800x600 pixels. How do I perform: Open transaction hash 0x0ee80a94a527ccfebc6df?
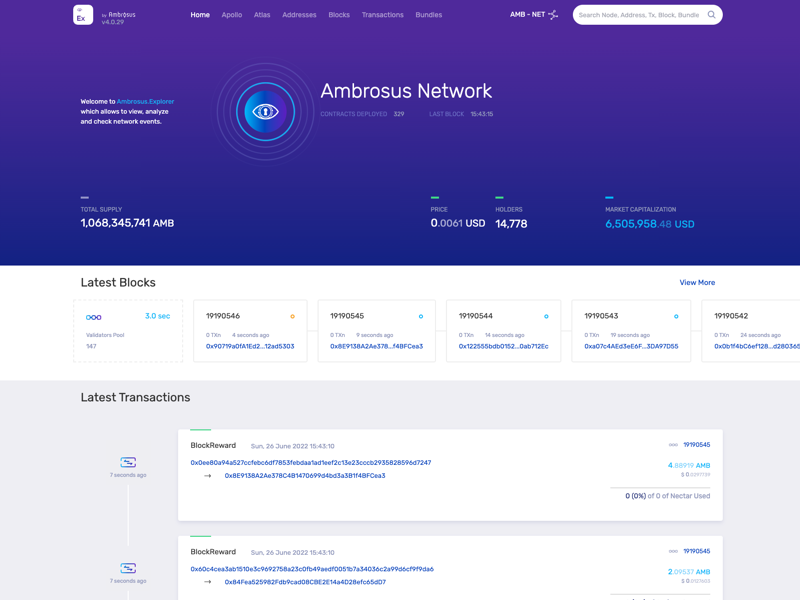pos(311,463)
